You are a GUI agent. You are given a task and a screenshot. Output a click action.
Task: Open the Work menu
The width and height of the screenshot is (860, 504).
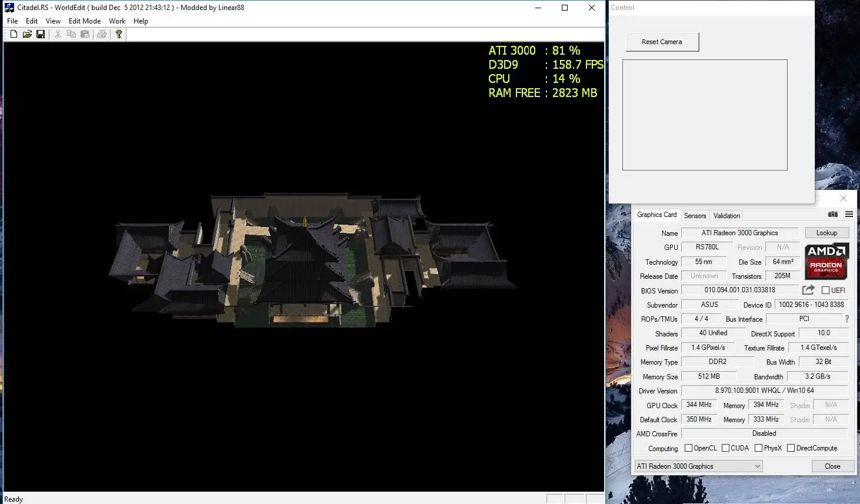[x=117, y=21]
